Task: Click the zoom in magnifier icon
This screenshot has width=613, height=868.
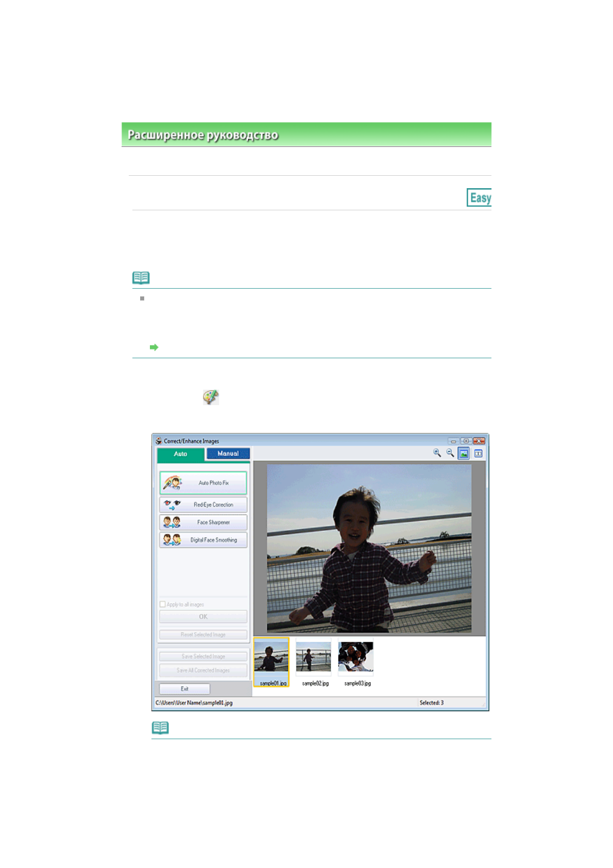Action: [437, 453]
